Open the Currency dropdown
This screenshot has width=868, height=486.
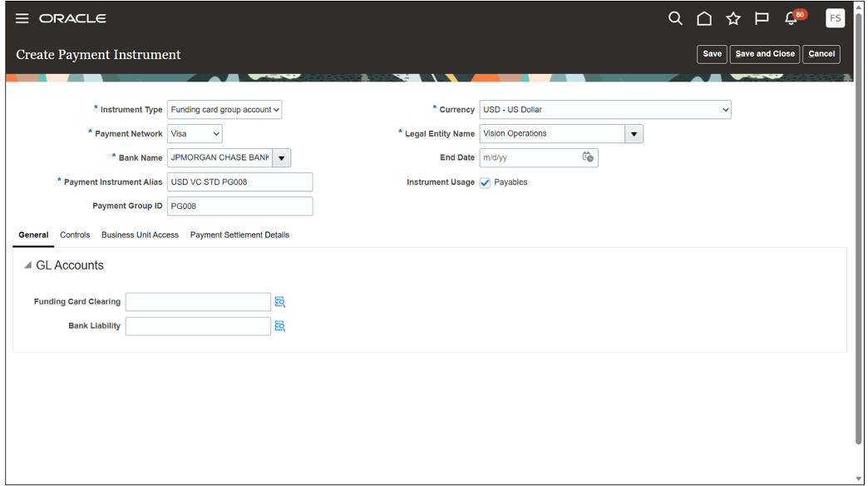pyautogui.click(x=605, y=110)
